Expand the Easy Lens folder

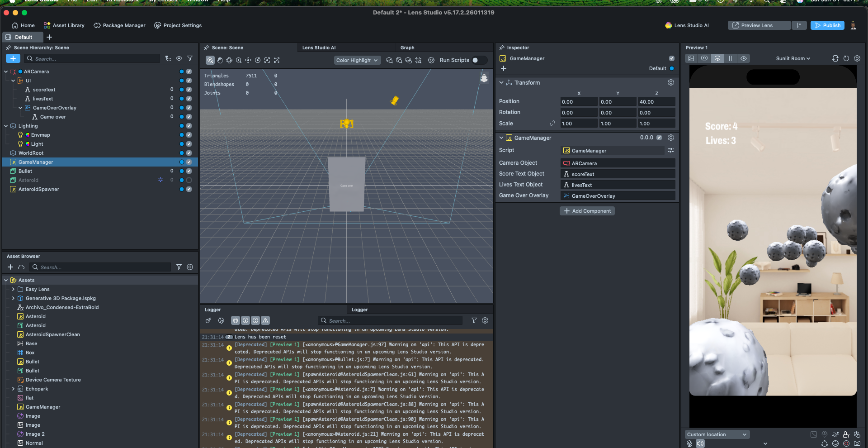point(13,289)
